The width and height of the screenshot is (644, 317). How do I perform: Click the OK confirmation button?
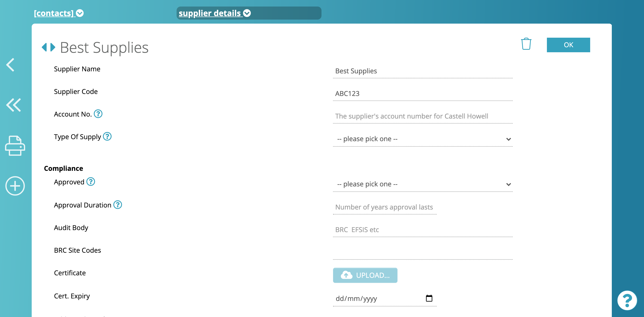point(569,45)
